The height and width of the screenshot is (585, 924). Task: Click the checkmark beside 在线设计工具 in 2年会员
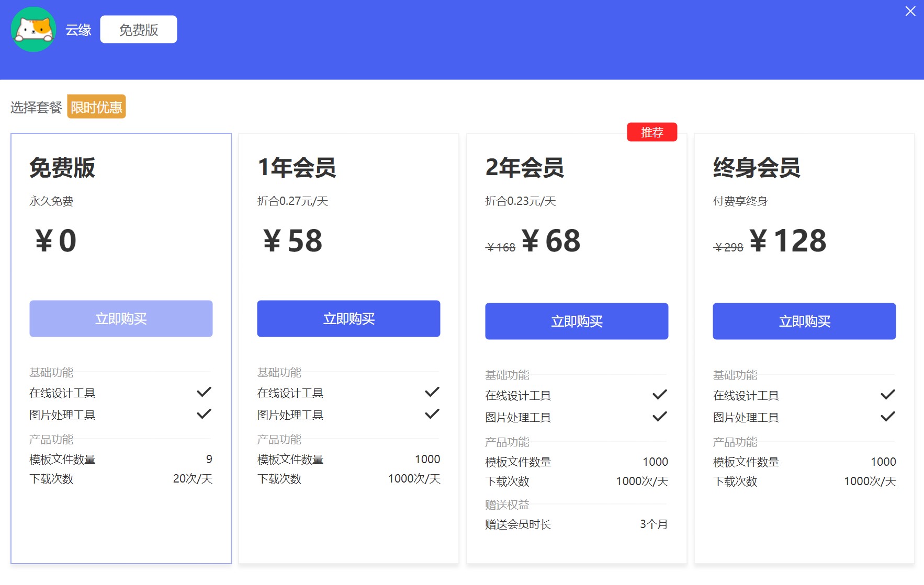tap(660, 394)
